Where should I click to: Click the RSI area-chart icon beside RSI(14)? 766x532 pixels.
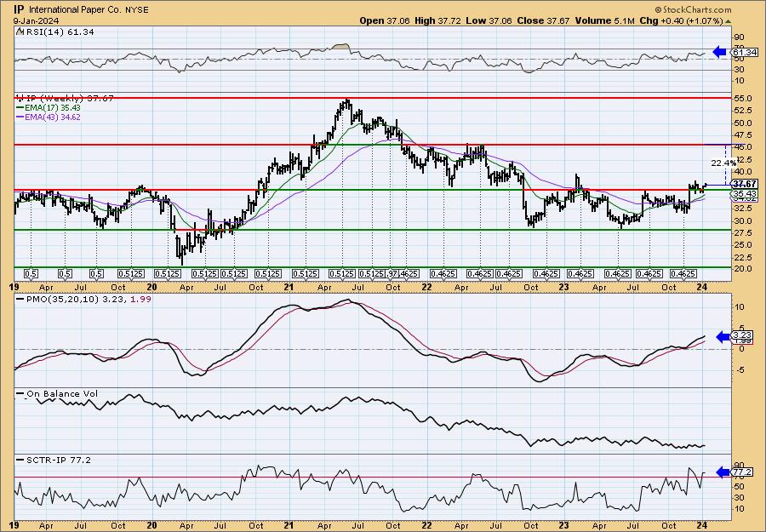20,32
